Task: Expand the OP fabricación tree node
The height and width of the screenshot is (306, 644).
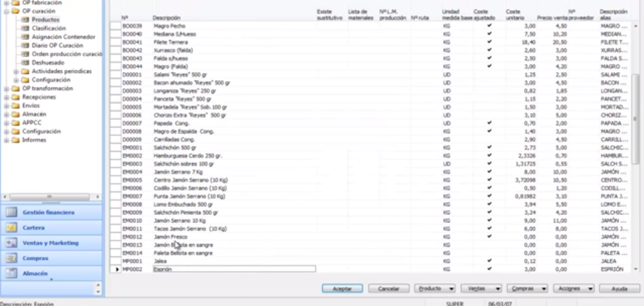Action: point(7,3)
